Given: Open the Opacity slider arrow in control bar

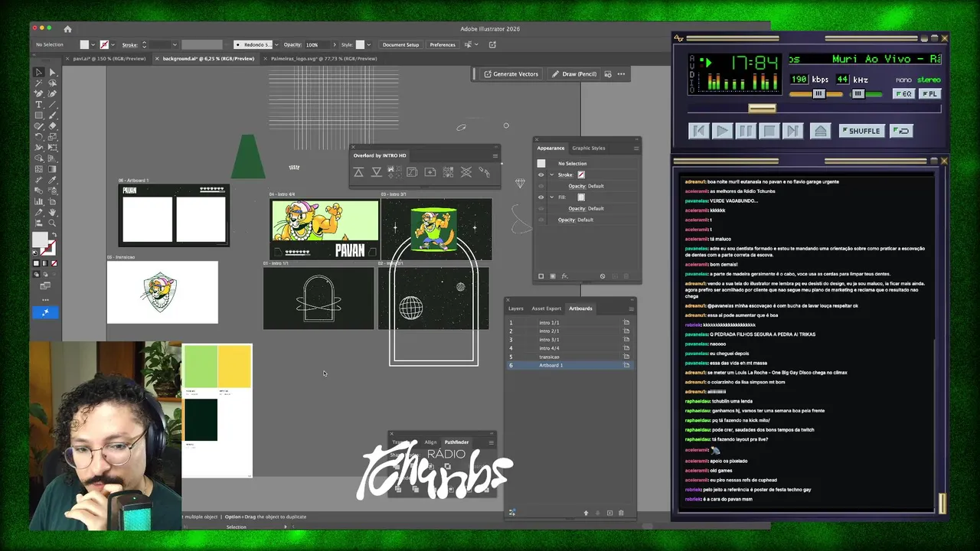Looking at the screenshot, I should pos(335,44).
